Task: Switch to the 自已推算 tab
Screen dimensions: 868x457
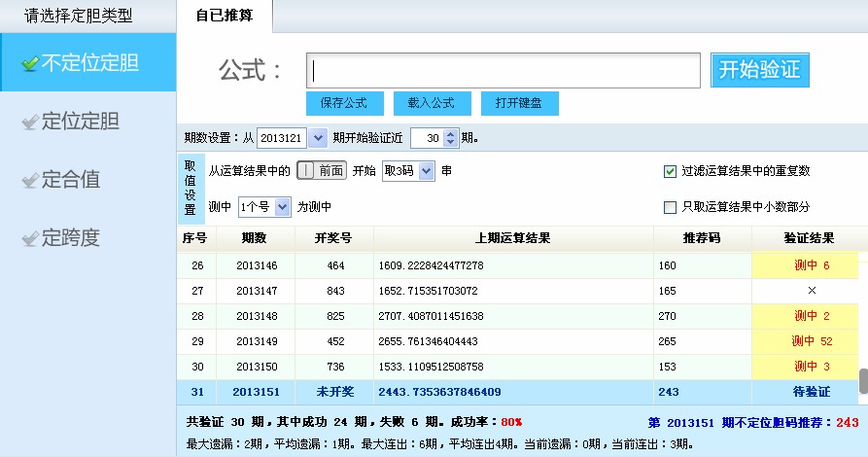Action: (x=225, y=17)
